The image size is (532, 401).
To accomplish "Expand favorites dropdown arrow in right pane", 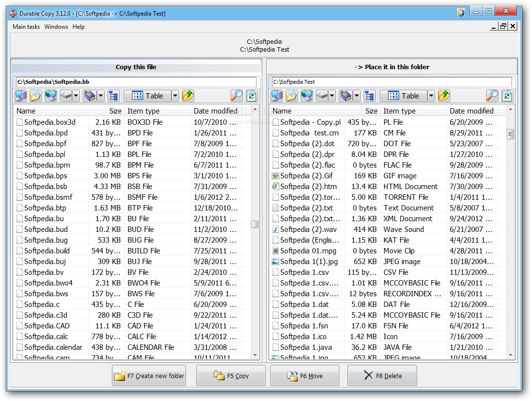I will [357, 96].
